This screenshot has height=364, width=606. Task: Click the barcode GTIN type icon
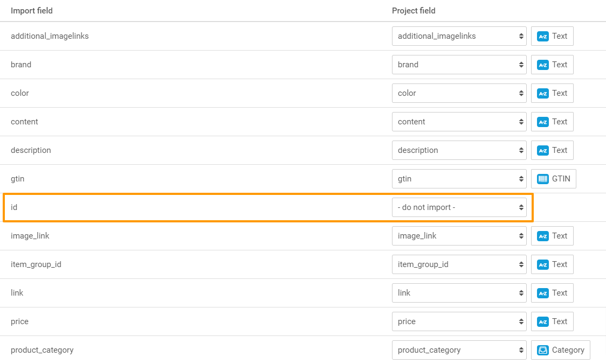(x=543, y=179)
